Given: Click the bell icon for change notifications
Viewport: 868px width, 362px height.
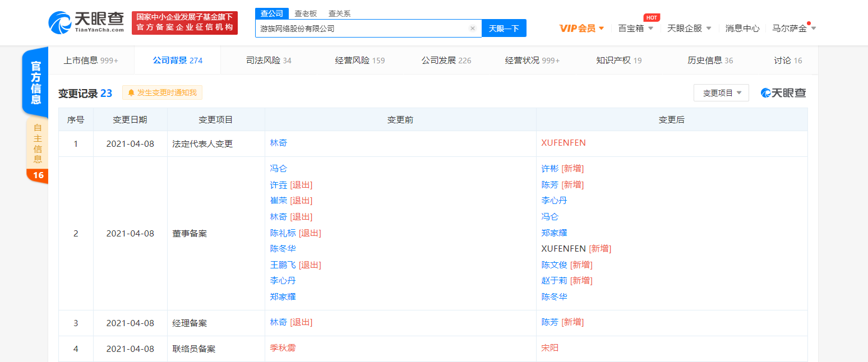Looking at the screenshot, I should (131, 93).
